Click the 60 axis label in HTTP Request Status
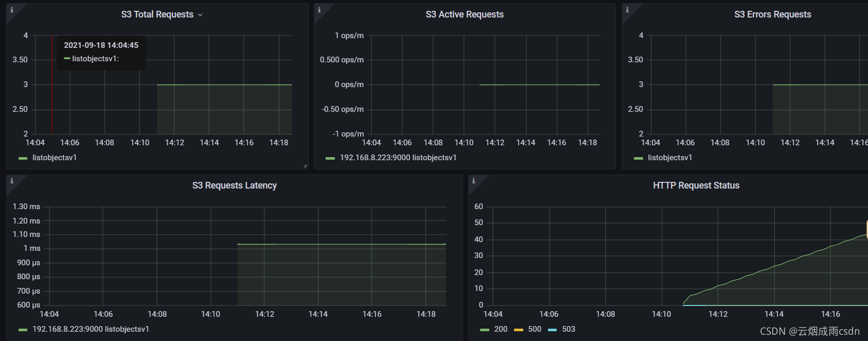The image size is (868, 341). pos(479,207)
